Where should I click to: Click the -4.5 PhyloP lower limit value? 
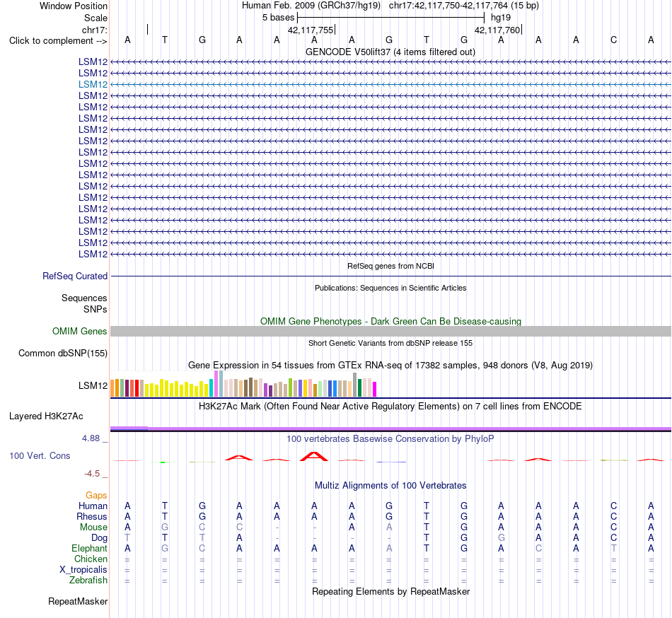coord(92,473)
